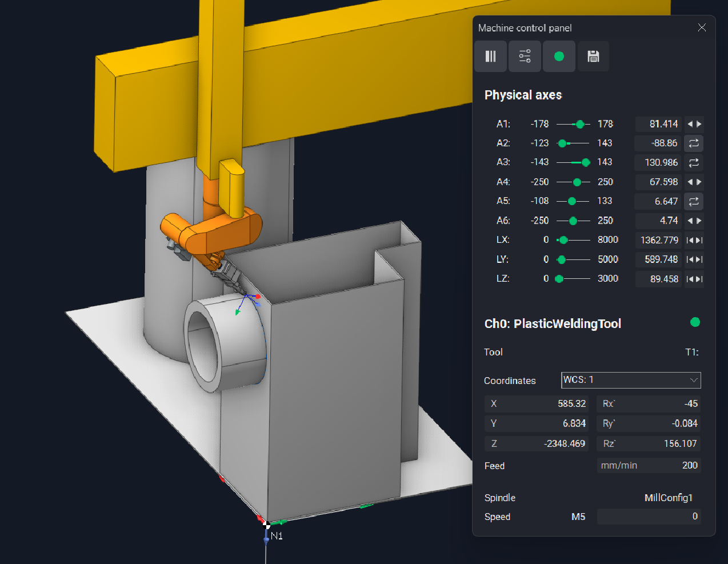The image size is (728, 564).
Task: Open the sliders settings icon in panel toolbar
Action: coord(525,56)
